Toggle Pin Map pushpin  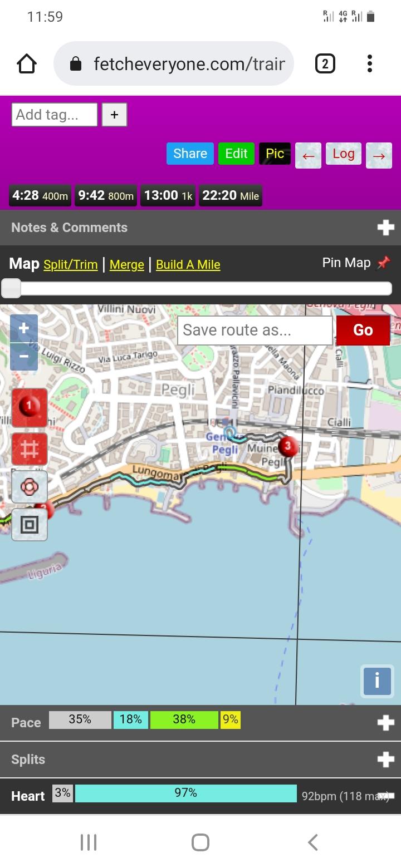click(384, 263)
